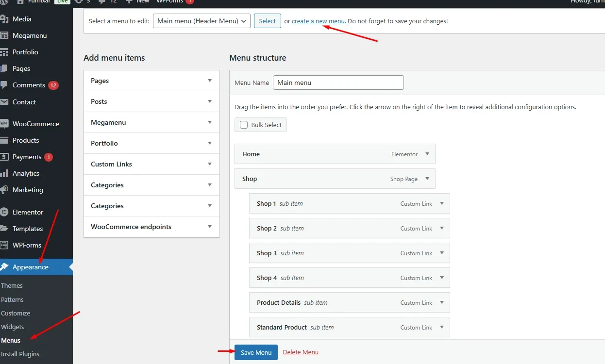Click the Appearance paintbrush icon
Viewport: 605px width, 364px height.
4,267
